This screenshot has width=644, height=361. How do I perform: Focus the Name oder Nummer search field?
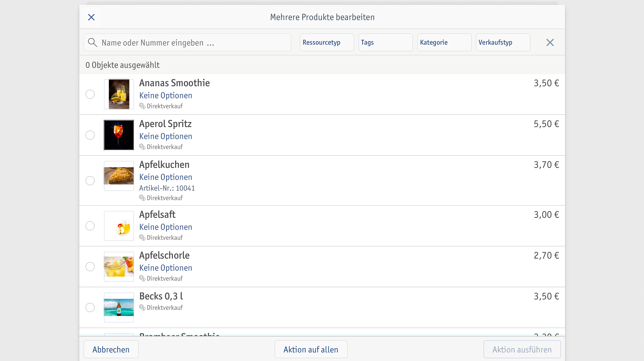tap(187, 43)
